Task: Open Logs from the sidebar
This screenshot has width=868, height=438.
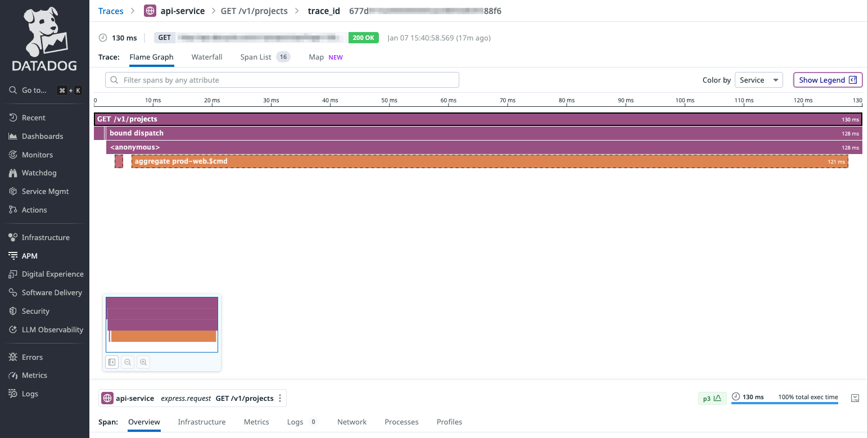Action: (x=30, y=394)
